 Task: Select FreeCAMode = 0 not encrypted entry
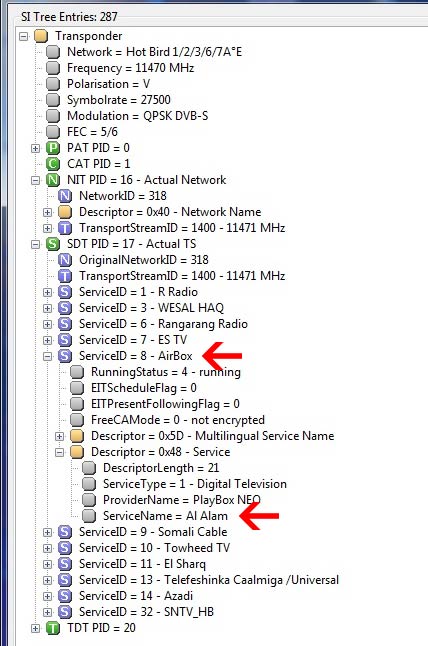coord(178,420)
